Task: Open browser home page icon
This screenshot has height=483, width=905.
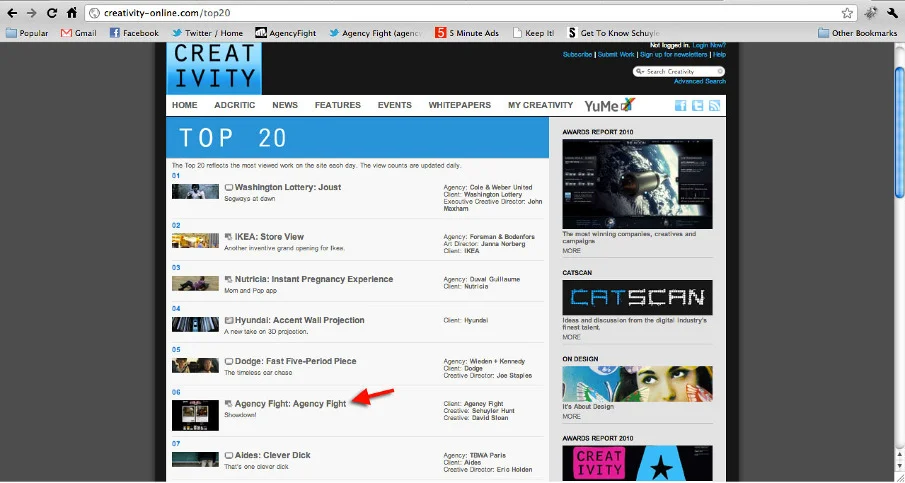Action: click(x=72, y=13)
